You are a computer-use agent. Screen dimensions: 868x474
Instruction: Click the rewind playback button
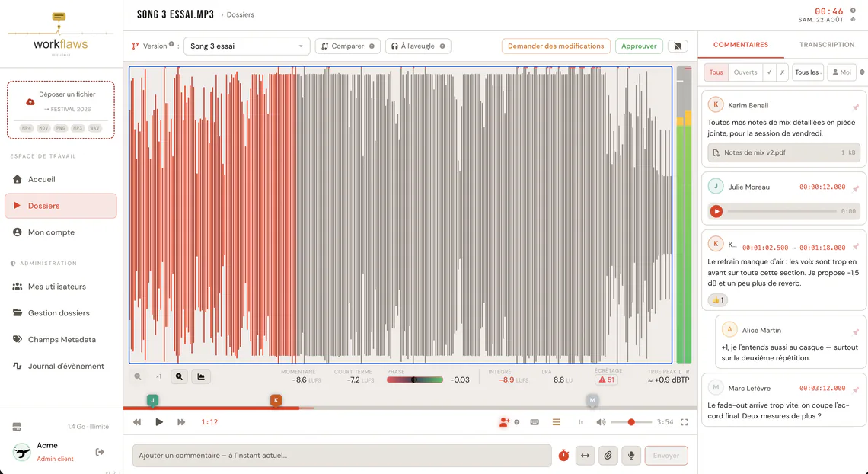click(x=137, y=422)
